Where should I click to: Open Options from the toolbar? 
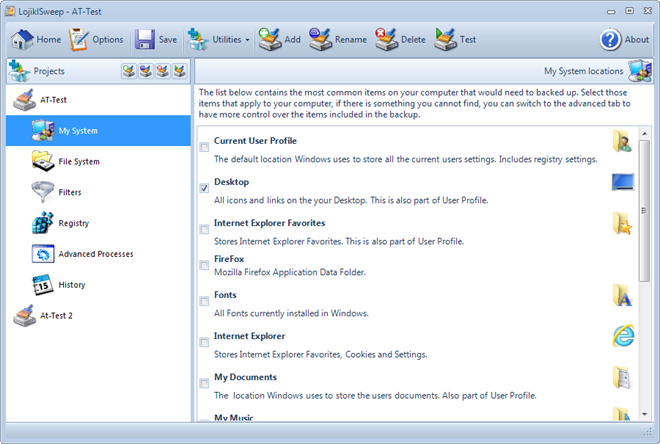click(x=81, y=40)
